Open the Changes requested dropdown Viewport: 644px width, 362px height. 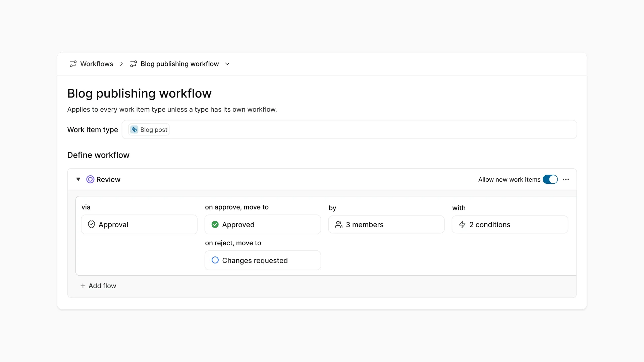(263, 260)
